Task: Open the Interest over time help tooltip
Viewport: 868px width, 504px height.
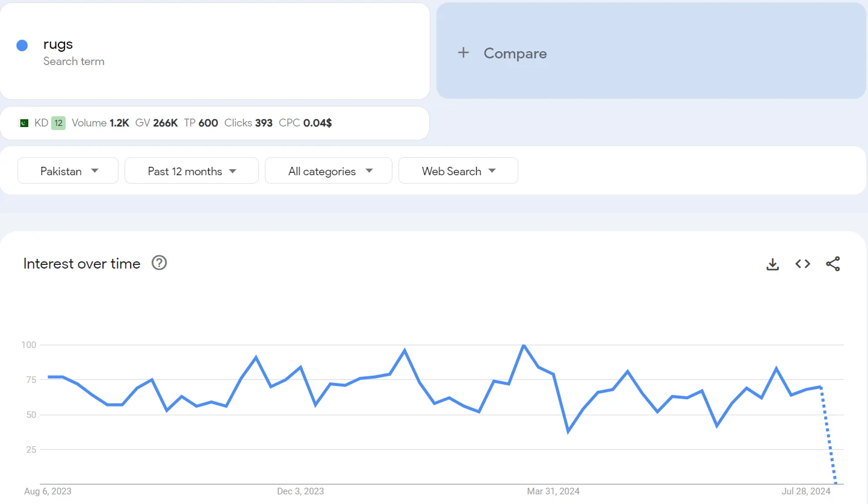Action: pos(158,263)
